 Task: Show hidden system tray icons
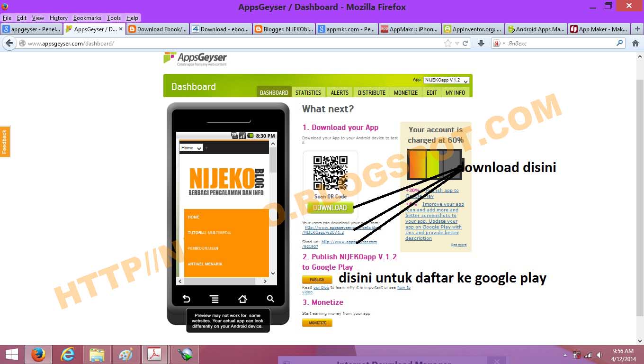pos(565,355)
